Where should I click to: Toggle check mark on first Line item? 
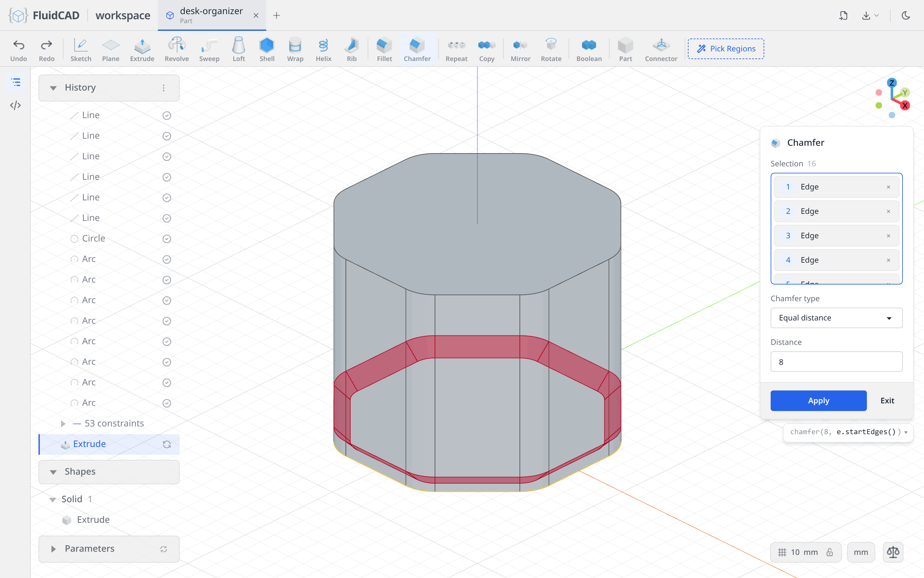pos(167,116)
